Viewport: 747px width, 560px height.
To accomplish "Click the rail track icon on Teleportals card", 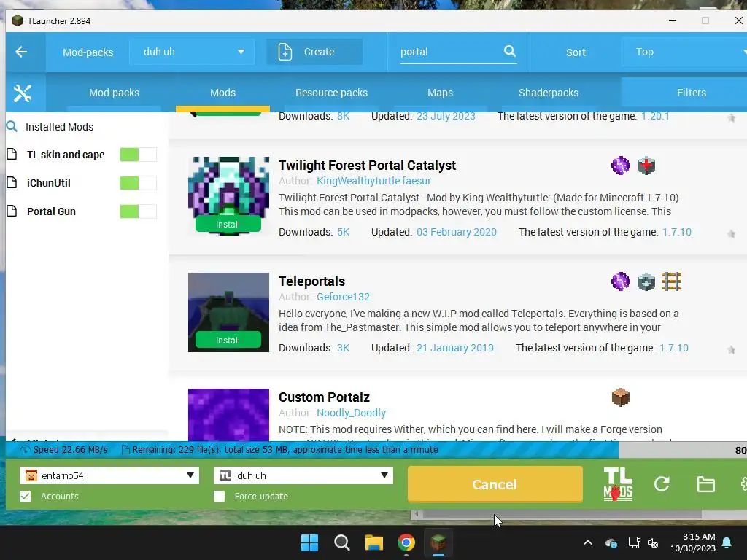I will pyautogui.click(x=672, y=281).
